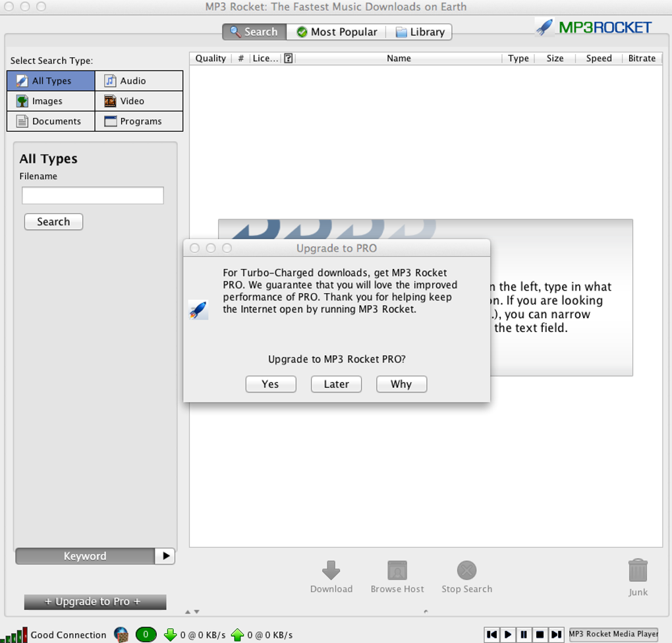Click the Pause button in media player
The width and height of the screenshot is (672, 643).
(x=524, y=634)
